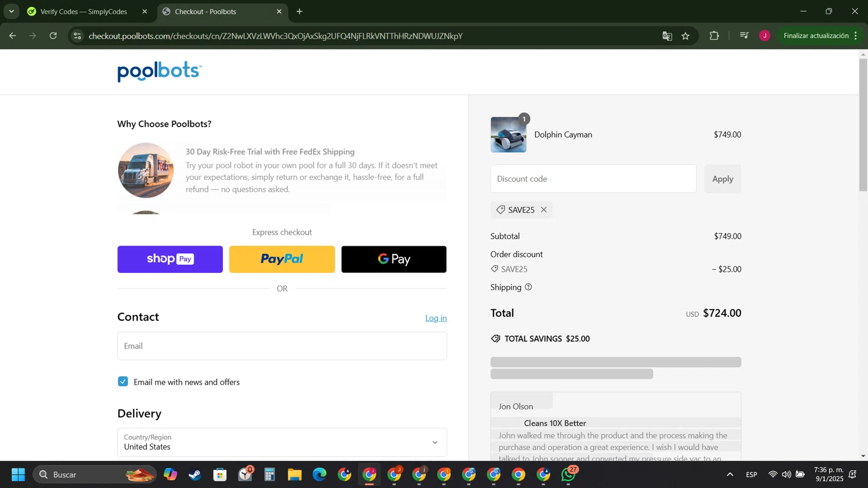The width and height of the screenshot is (868, 488).
Task: Open Wi-Fi network settings in the tray
Action: 773,475
